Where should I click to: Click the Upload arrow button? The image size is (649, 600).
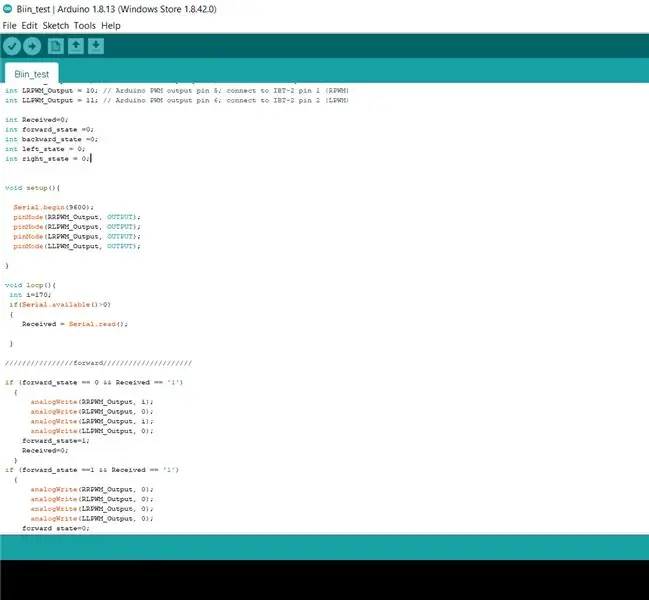click(x=32, y=46)
